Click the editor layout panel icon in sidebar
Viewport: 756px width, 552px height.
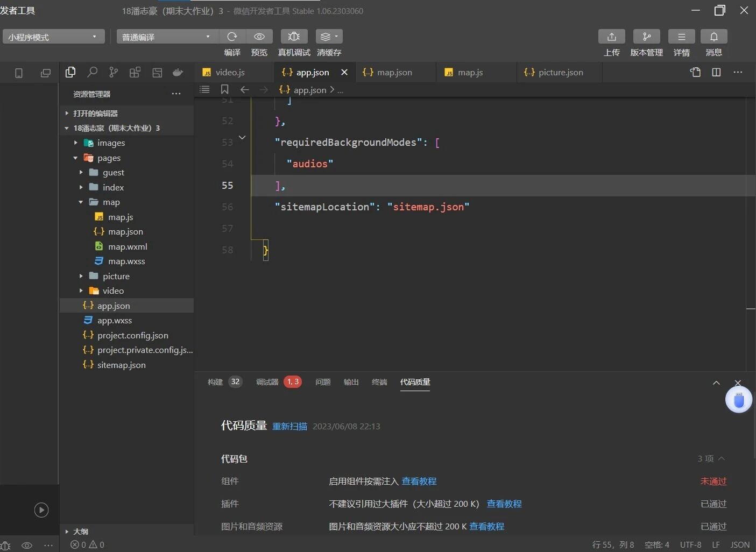point(157,72)
